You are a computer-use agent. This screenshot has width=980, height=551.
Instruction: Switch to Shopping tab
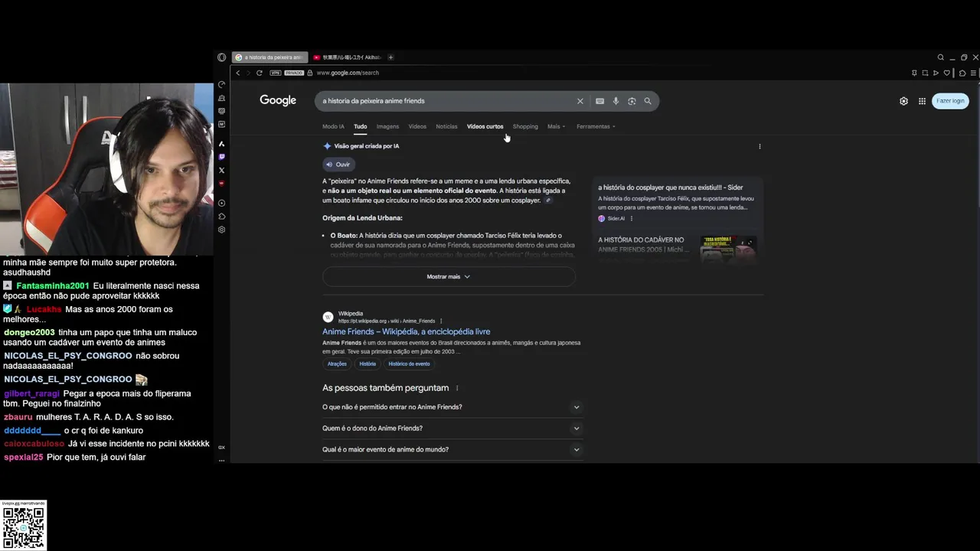point(525,126)
